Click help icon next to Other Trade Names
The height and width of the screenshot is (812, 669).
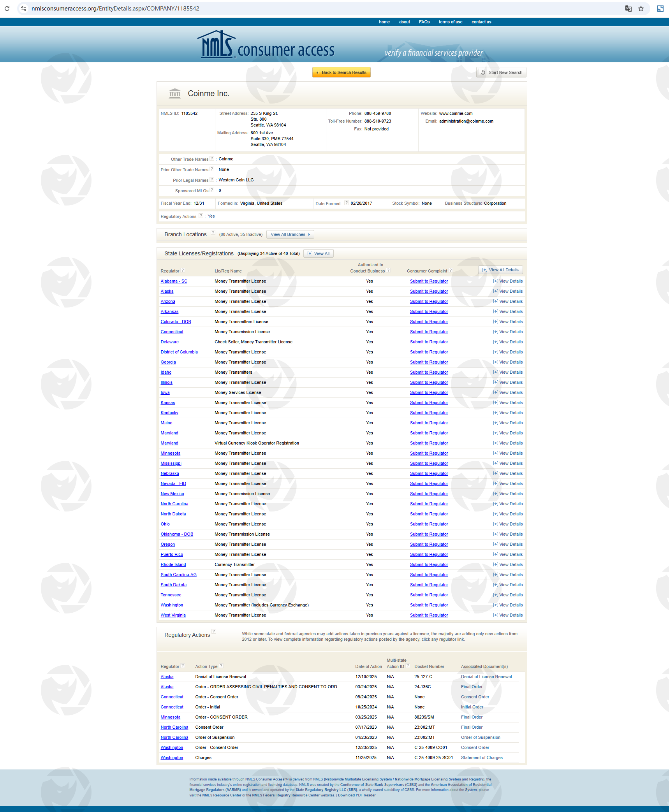point(212,159)
